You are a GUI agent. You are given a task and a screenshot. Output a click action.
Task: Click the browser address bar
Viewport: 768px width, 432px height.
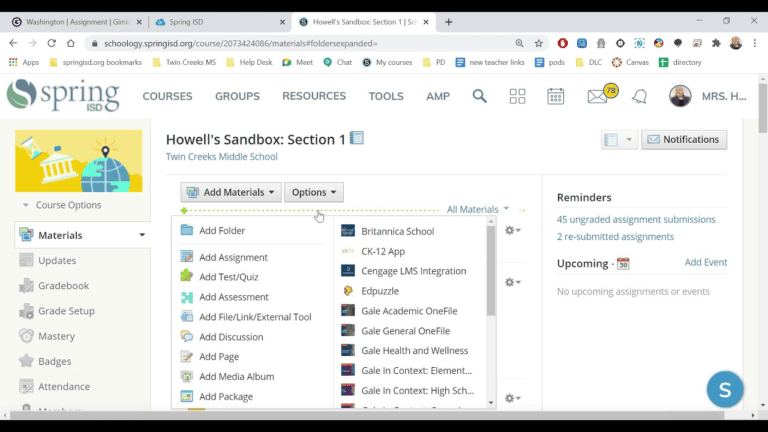coord(304,43)
